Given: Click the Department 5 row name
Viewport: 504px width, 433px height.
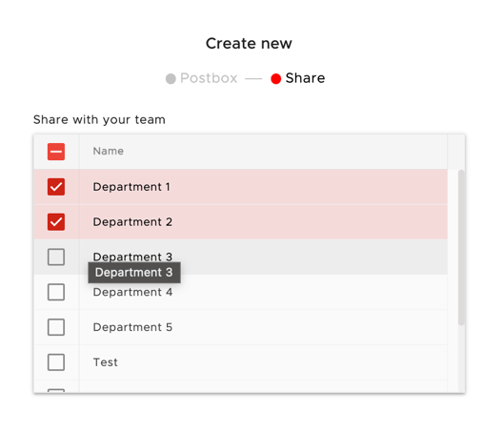Looking at the screenshot, I should point(132,327).
